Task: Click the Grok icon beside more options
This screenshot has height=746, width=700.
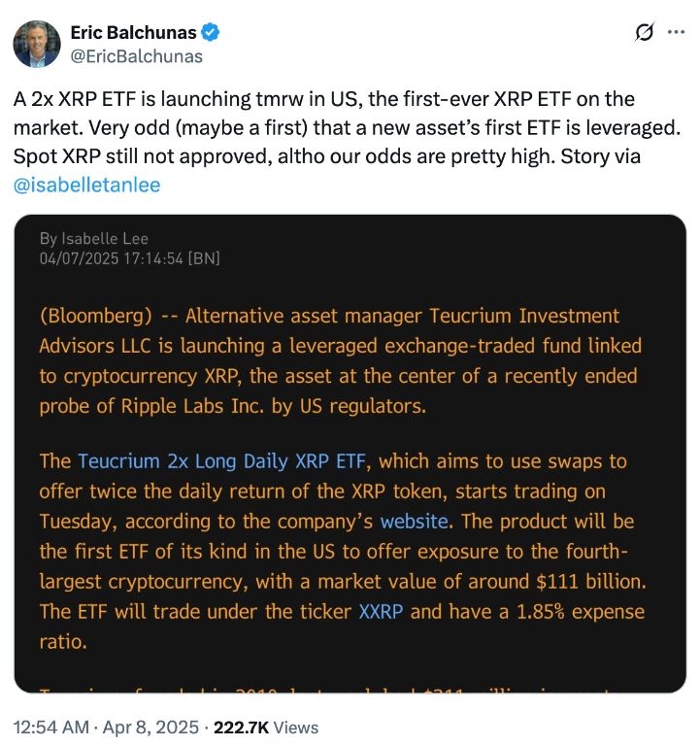Action: click(643, 33)
